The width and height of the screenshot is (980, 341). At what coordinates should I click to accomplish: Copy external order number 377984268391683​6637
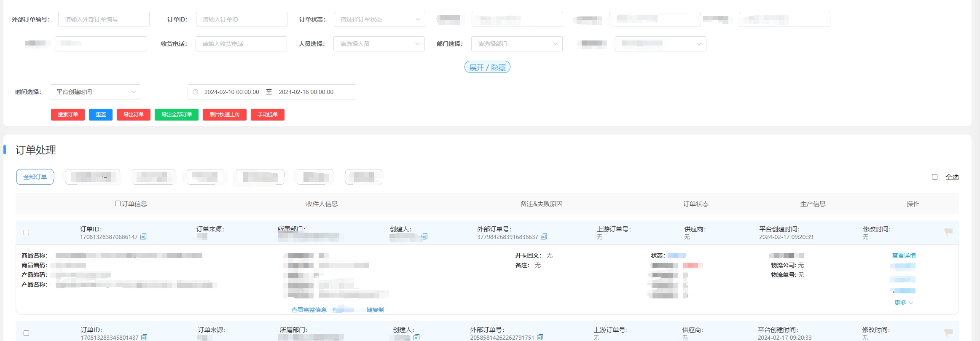[544, 237]
